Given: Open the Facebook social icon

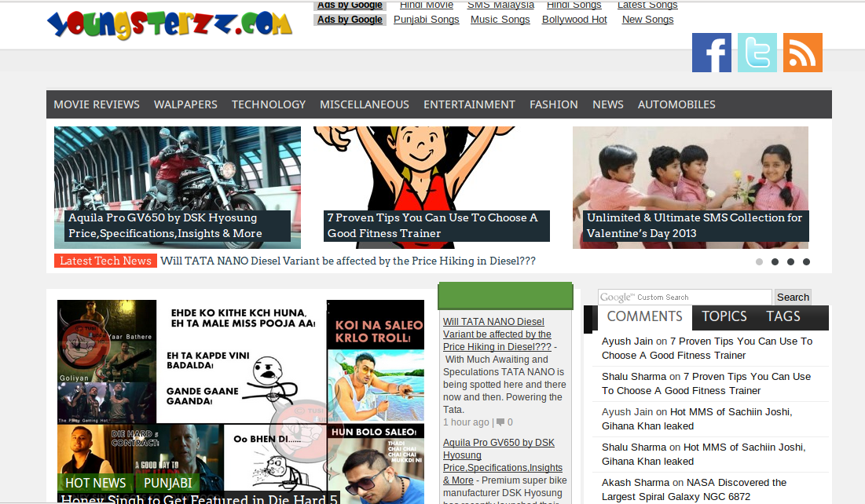Looking at the screenshot, I should pyautogui.click(x=712, y=53).
